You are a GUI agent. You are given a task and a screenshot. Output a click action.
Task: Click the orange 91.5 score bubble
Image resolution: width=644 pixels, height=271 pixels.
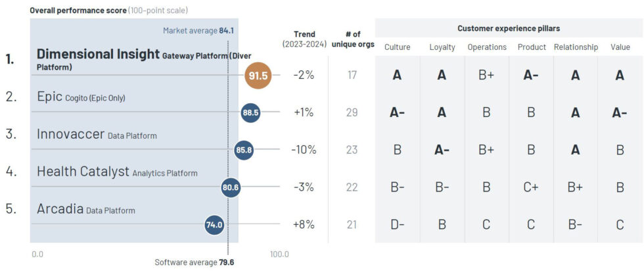(258, 75)
